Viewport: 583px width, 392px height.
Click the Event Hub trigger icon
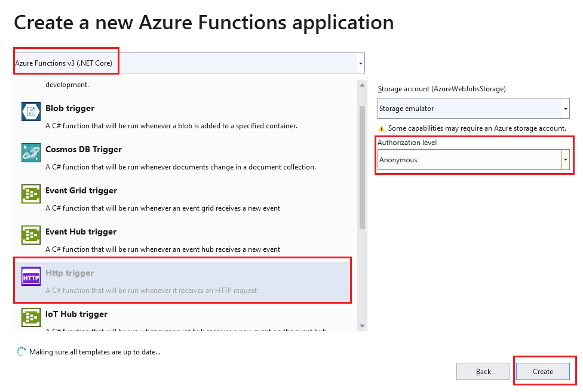[31, 235]
